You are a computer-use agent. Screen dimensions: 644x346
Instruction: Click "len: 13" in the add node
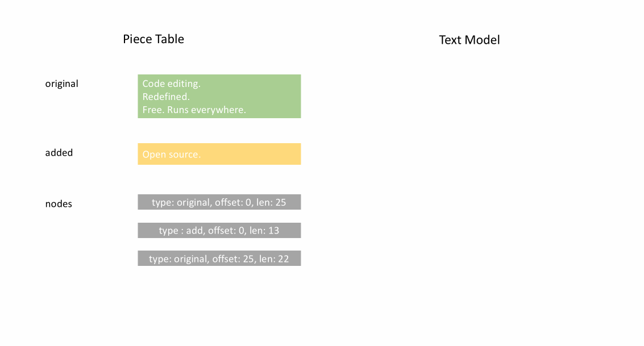point(264,231)
